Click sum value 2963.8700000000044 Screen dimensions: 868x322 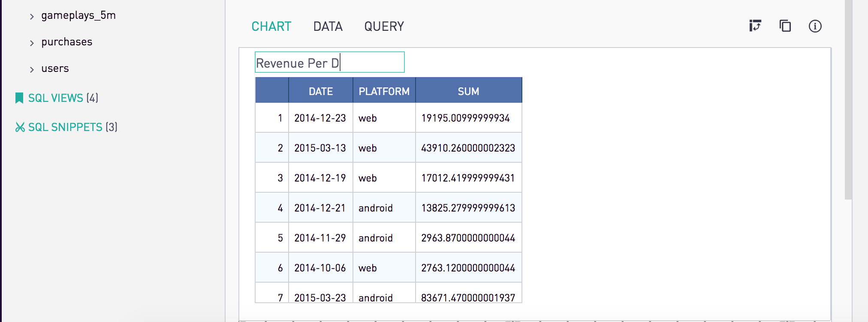(x=468, y=238)
